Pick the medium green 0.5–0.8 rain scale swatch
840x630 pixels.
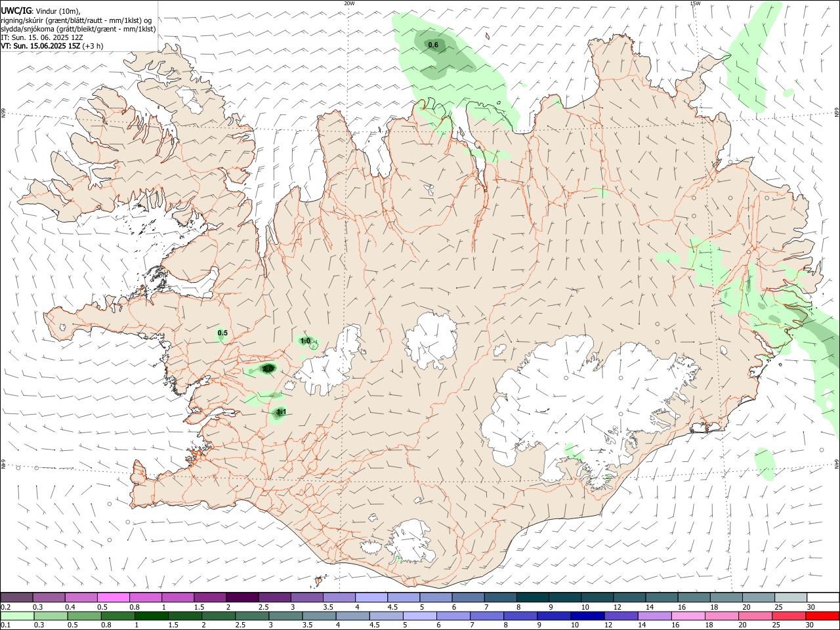pos(84,616)
